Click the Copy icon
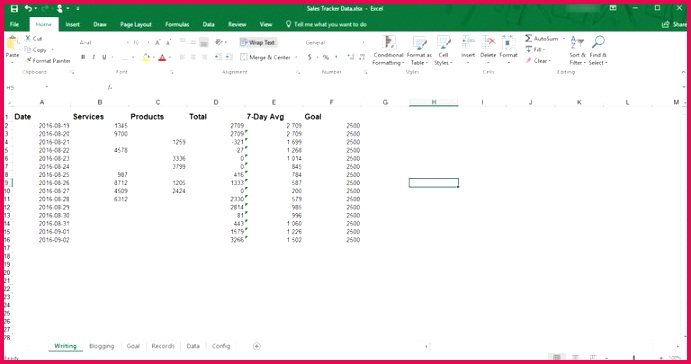The width and height of the screenshot is (691, 364). [x=28, y=49]
